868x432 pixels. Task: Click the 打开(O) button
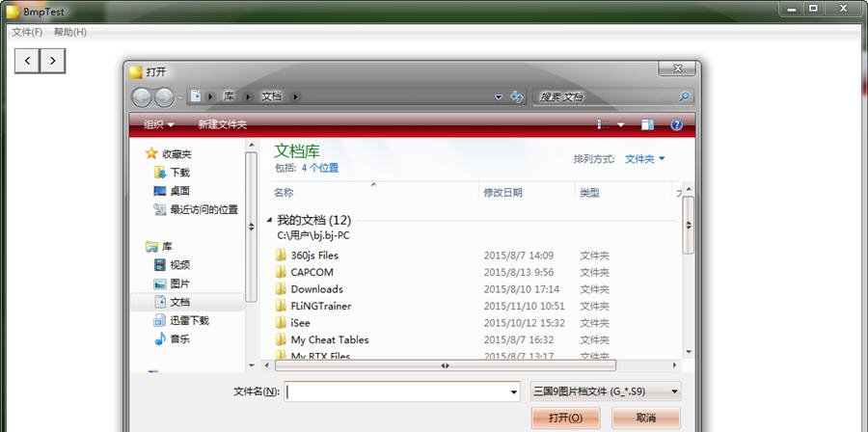[x=565, y=418]
